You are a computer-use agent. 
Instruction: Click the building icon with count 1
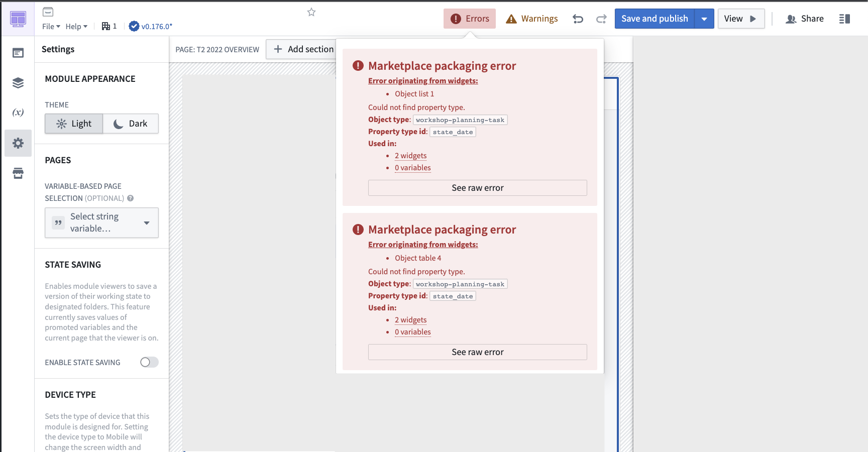(x=109, y=26)
